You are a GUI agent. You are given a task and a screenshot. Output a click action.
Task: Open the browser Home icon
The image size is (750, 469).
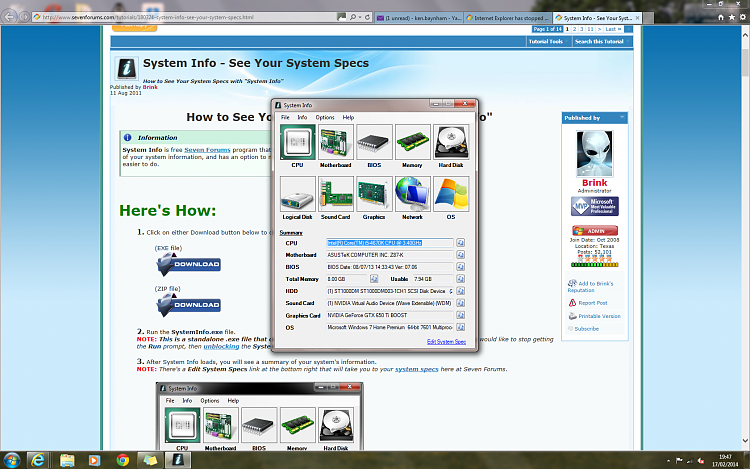click(721, 17)
